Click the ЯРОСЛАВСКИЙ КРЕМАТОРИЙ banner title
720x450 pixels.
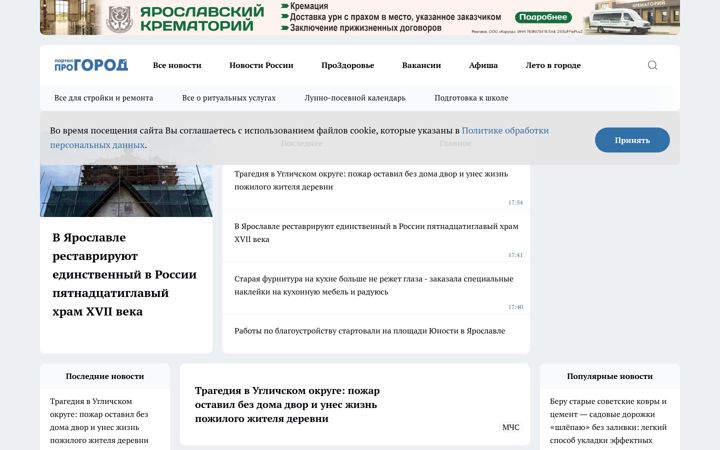[202, 18]
